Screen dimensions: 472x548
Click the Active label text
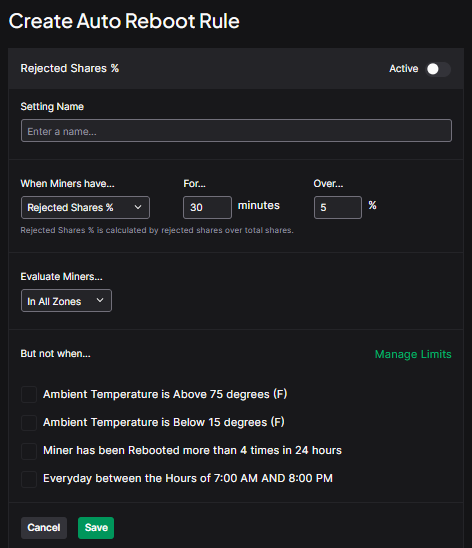404,68
